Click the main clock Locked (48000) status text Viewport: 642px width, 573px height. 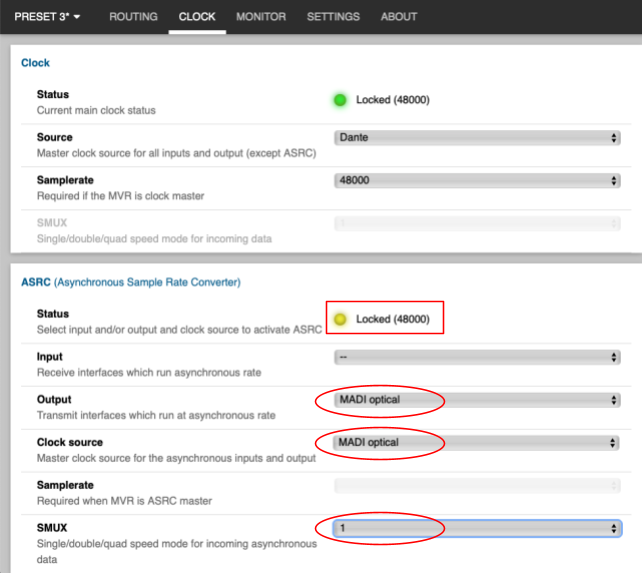[392, 100]
